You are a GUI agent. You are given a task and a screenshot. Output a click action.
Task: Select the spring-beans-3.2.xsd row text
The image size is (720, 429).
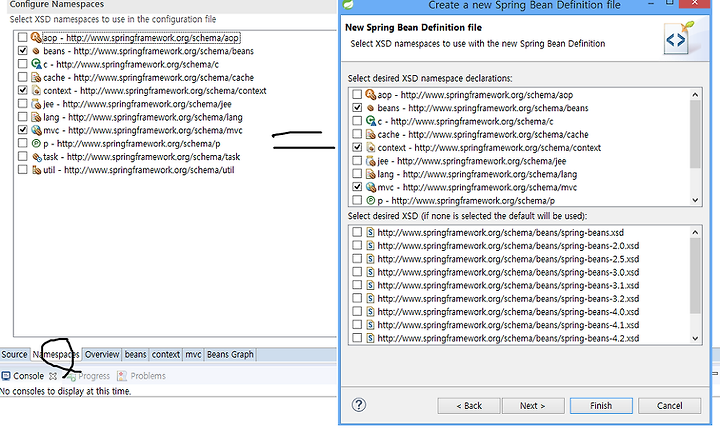tap(508, 299)
